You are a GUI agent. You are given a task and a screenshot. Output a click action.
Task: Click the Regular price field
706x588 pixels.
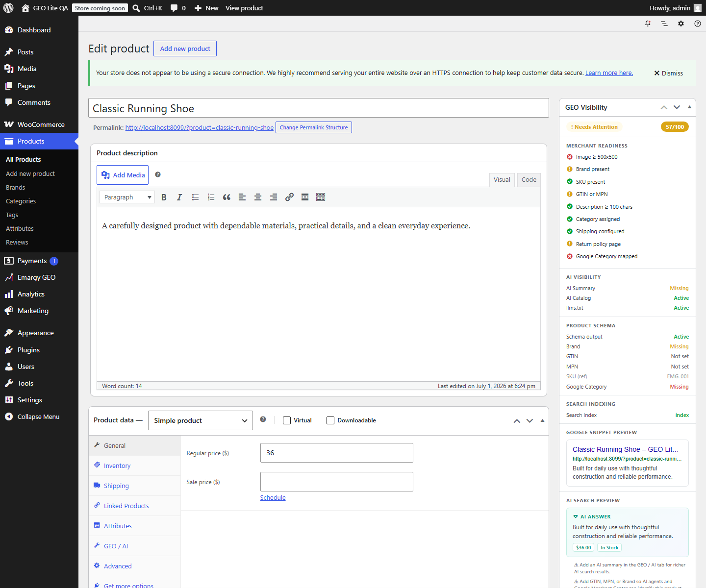(337, 453)
